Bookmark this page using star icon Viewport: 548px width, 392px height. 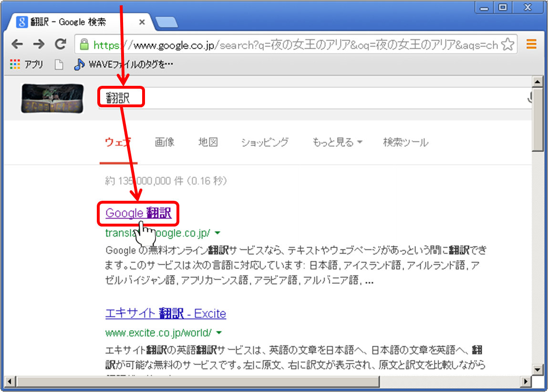click(508, 45)
